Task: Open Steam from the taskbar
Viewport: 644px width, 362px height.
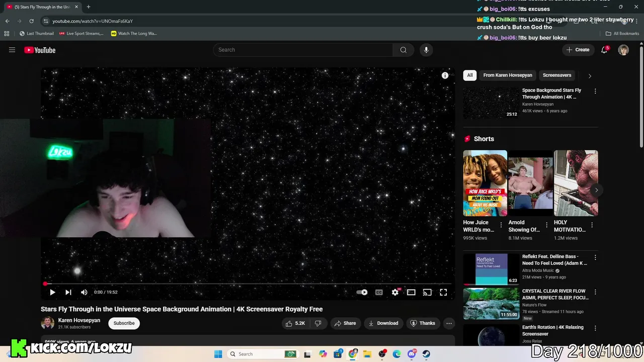Action: coord(427,354)
